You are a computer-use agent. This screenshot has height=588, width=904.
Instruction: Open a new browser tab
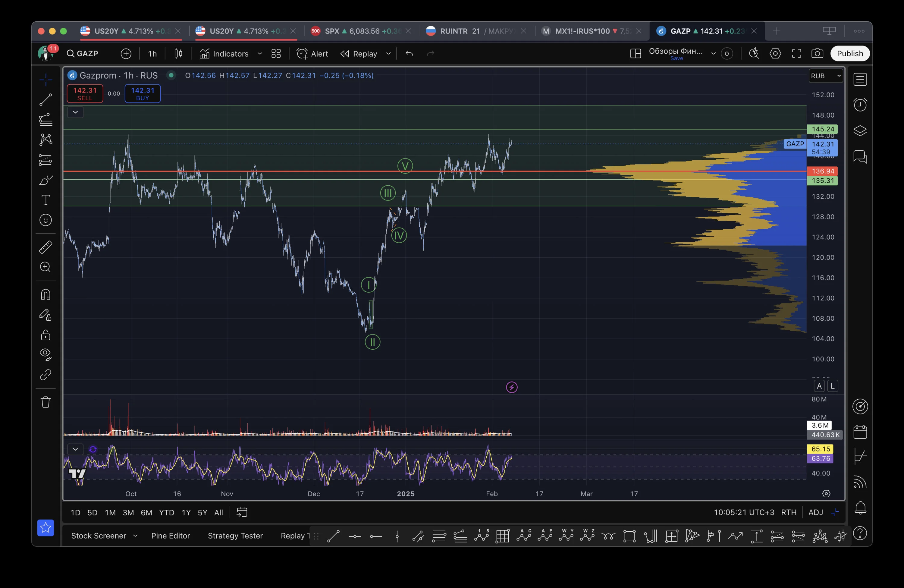tap(777, 31)
